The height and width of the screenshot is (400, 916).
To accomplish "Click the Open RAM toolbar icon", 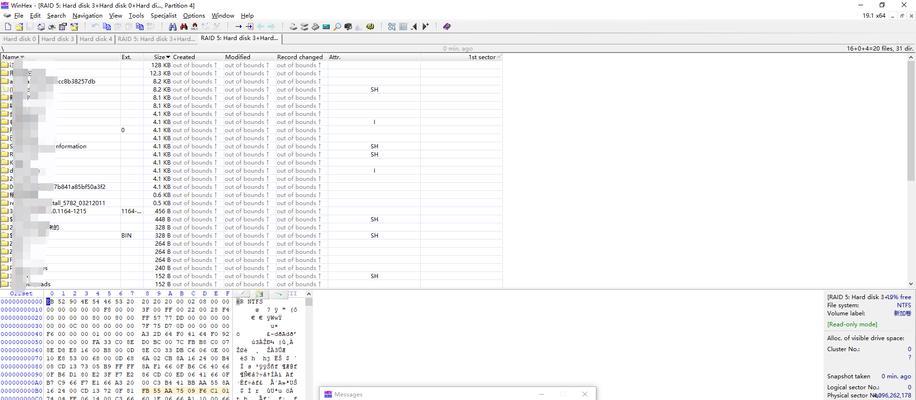I will tap(326, 26).
